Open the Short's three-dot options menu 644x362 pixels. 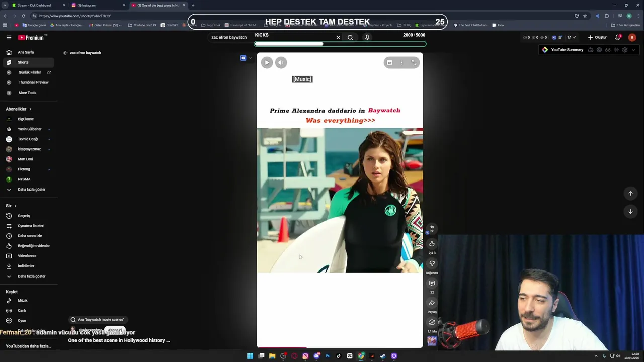(x=401, y=63)
